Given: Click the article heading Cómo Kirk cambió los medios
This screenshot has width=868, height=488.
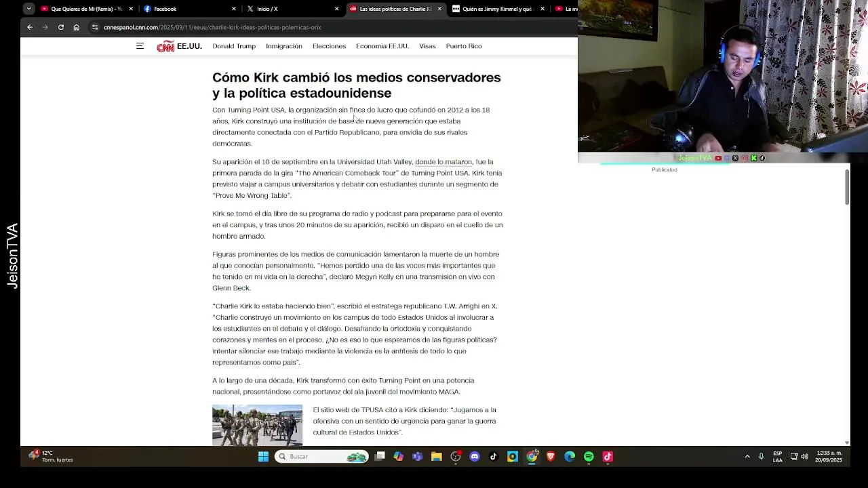Looking at the screenshot, I should [357, 85].
